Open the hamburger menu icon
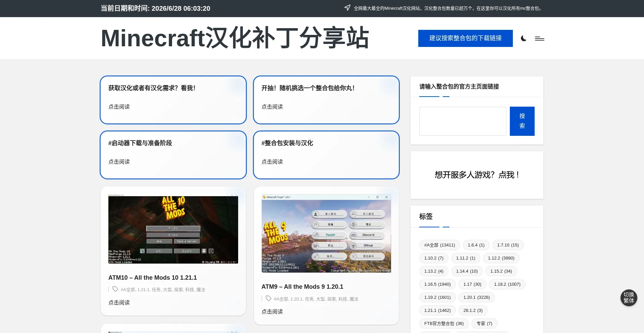This screenshot has width=644, height=333. click(539, 39)
